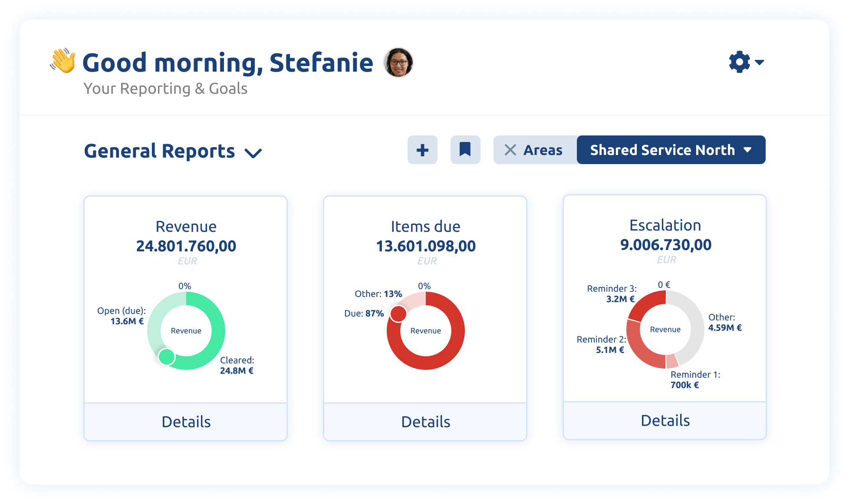Click green handle on Revenue donut
849x504 pixels.
[167, 356]
